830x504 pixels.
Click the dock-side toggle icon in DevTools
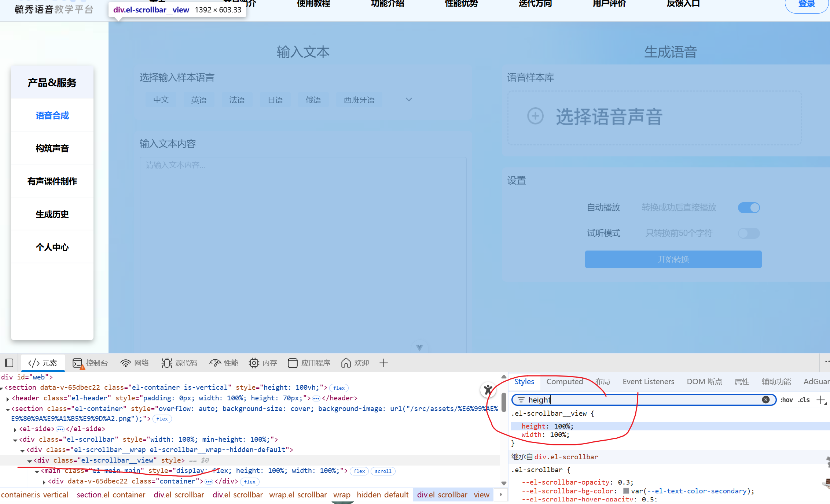coord(9,363)
